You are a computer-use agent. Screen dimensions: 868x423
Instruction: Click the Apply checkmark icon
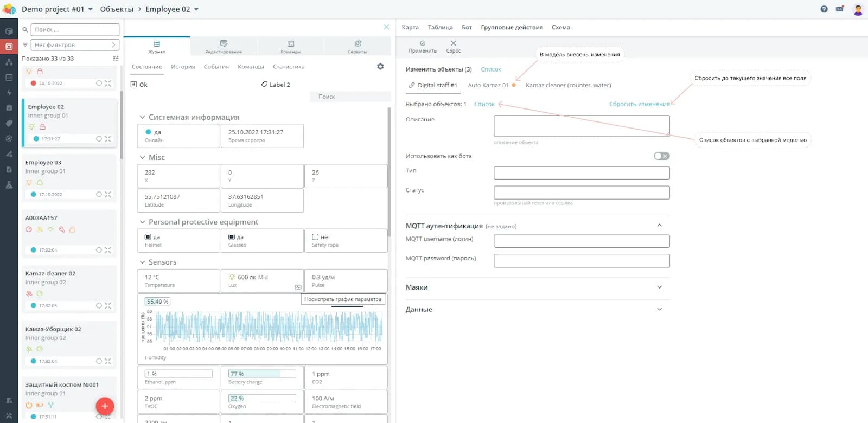(422, 43)
